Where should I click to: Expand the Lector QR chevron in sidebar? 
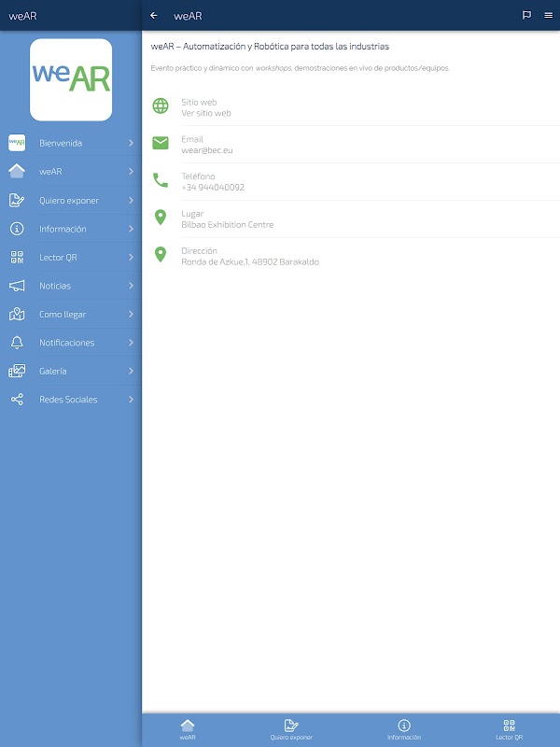tap(131, 258)
